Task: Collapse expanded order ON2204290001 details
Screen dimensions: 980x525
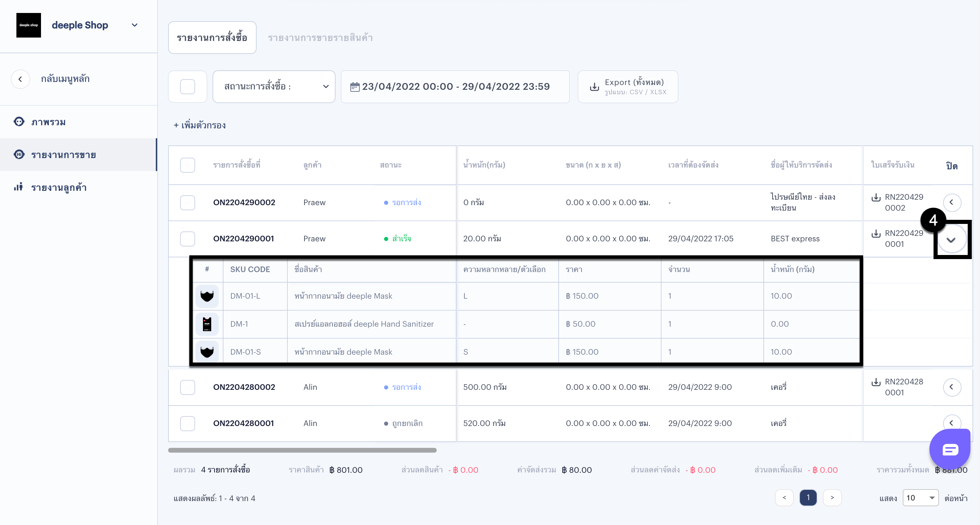Action: coord(951,240)
